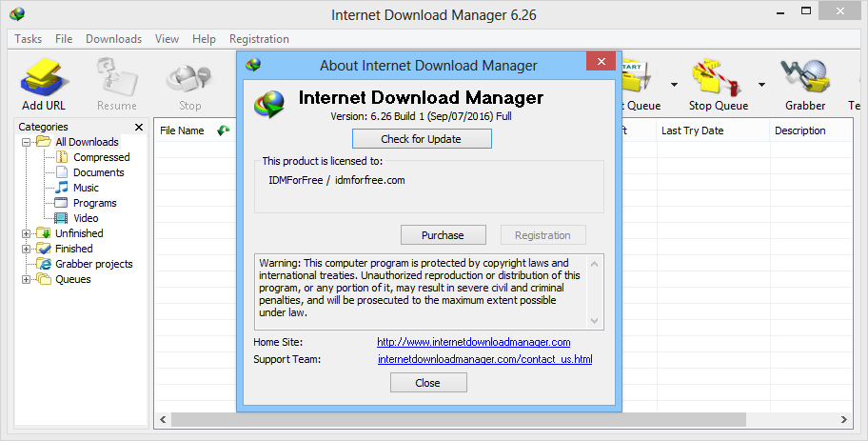Open the Registration menu
This screenshot has height=441, width=868.
(x=259, y=39)
